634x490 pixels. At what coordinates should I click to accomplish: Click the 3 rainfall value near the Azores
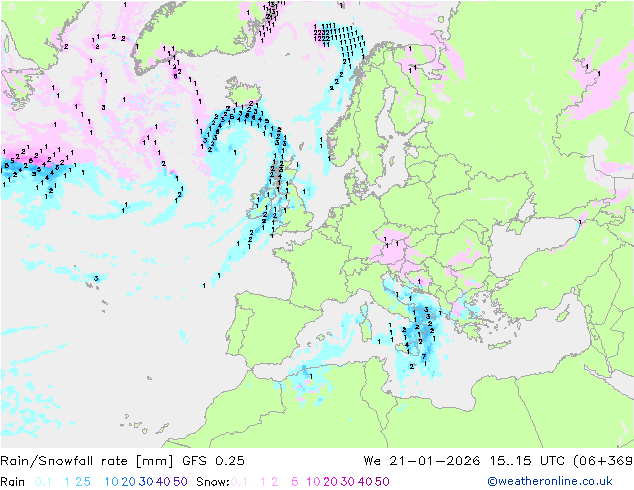point(96,279)
